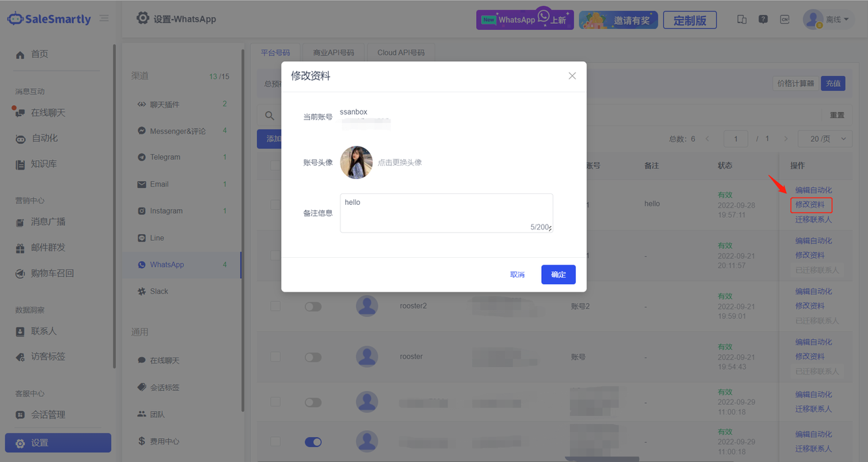
Task: Click 确定 to confirm changes
Action: (x=559, y=275)
